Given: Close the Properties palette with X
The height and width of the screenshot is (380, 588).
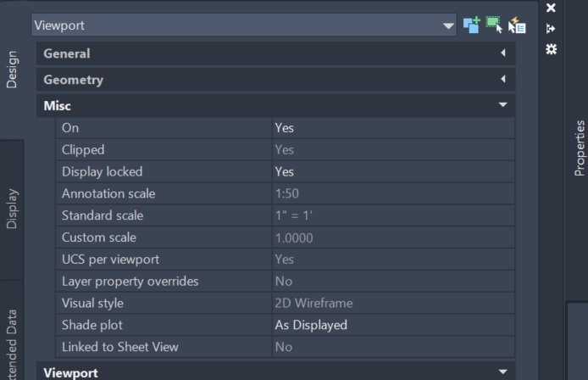Looking at the screenshot, I should [x=551, y=8].
